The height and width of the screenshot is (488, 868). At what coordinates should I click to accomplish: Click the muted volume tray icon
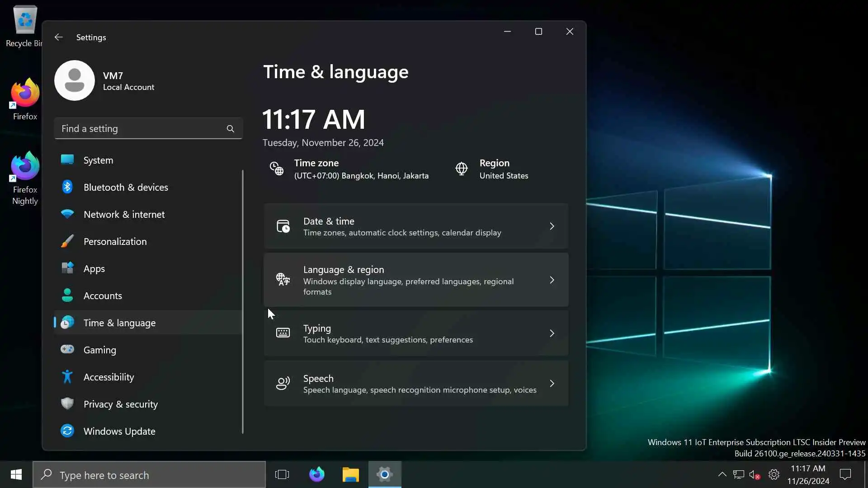tap(754, 474)
